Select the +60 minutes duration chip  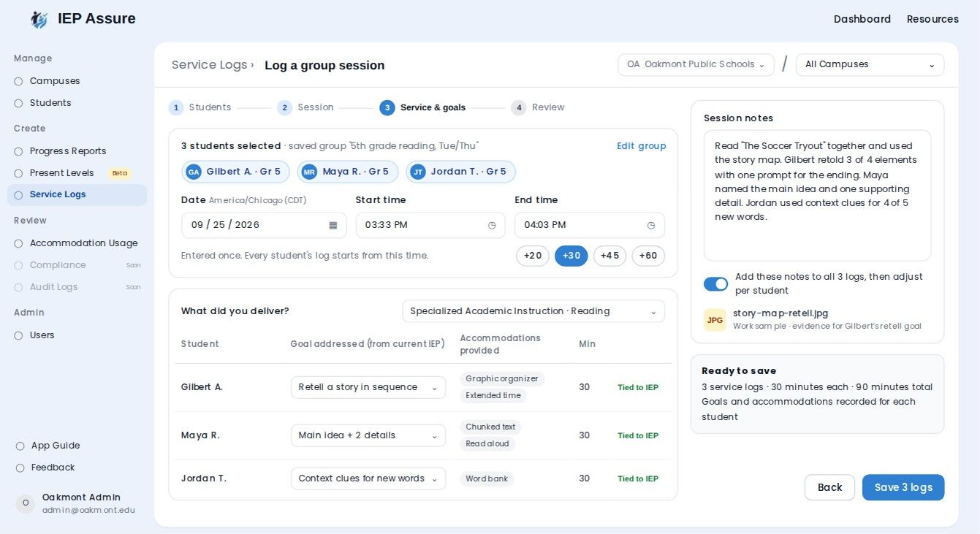coord(648,256)
